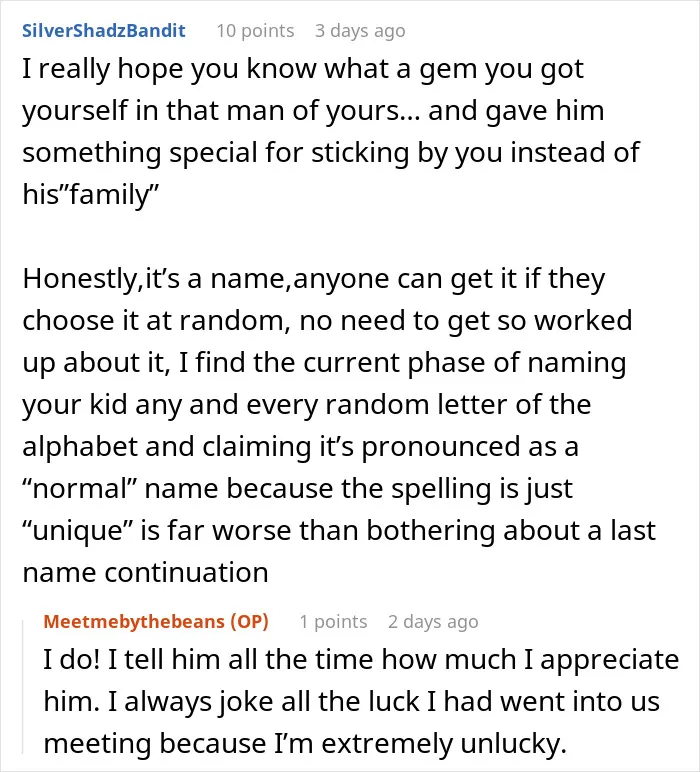
Task: Collapse reply thread via vertical gray line
Action: pos(23,687)
